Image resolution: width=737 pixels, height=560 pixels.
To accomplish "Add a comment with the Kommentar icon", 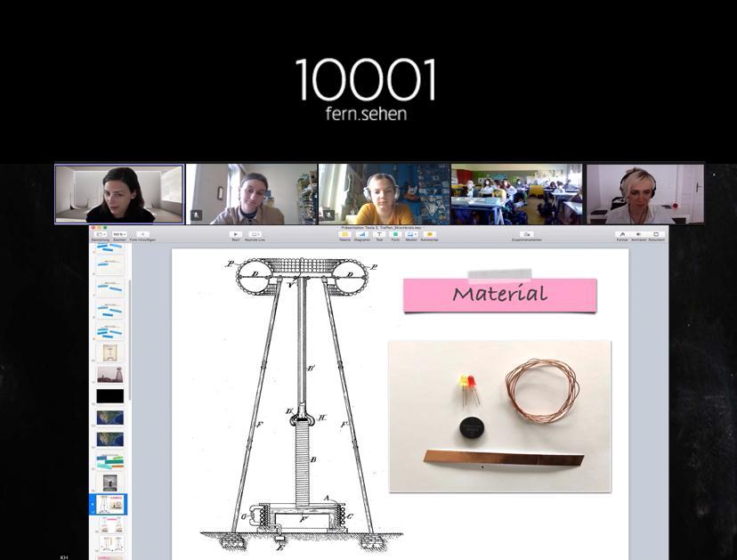I will click(429, 234).
